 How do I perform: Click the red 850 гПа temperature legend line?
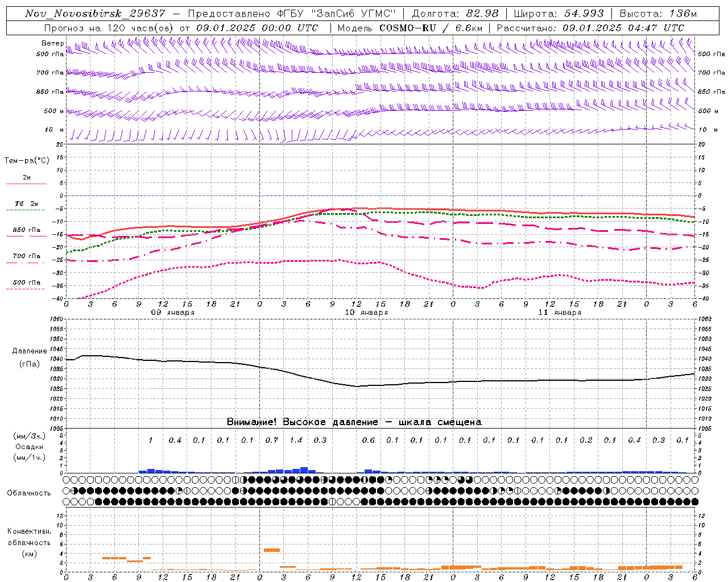click(26, 236)
